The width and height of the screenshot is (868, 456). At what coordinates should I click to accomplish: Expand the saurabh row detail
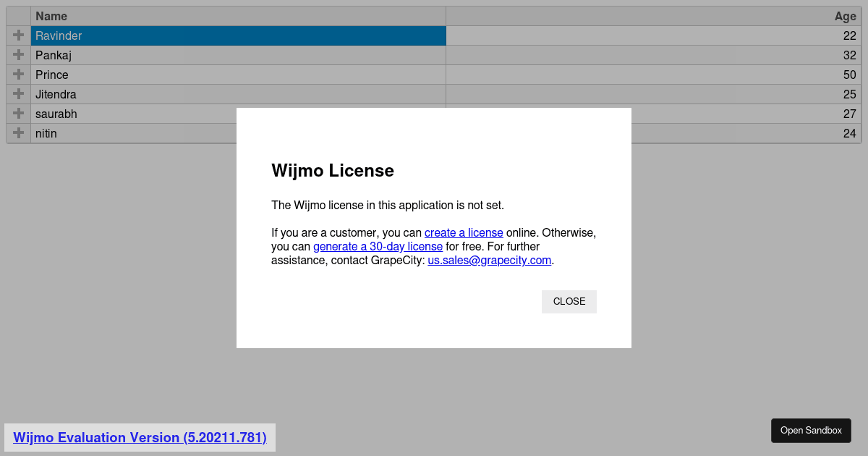[x=19, y=114]
